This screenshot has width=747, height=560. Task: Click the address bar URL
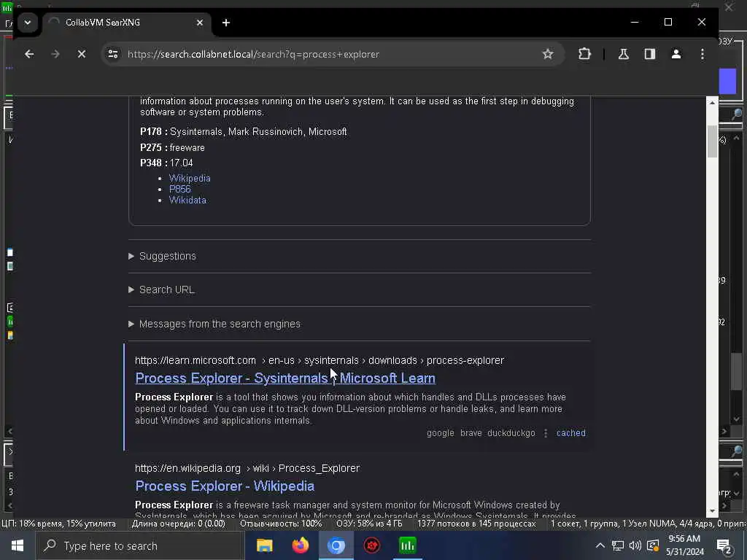(x=253, y=54)
